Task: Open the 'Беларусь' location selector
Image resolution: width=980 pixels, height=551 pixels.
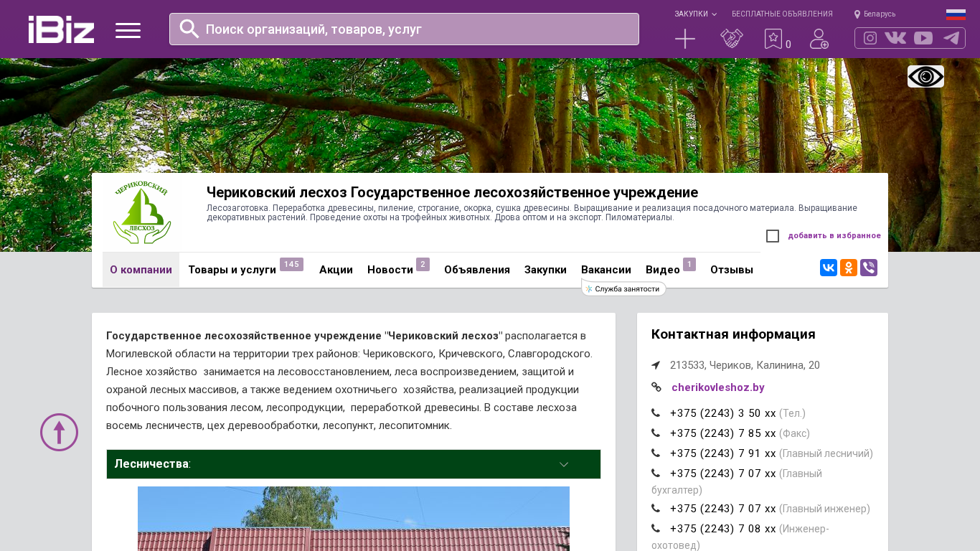Action: point(875,14)
